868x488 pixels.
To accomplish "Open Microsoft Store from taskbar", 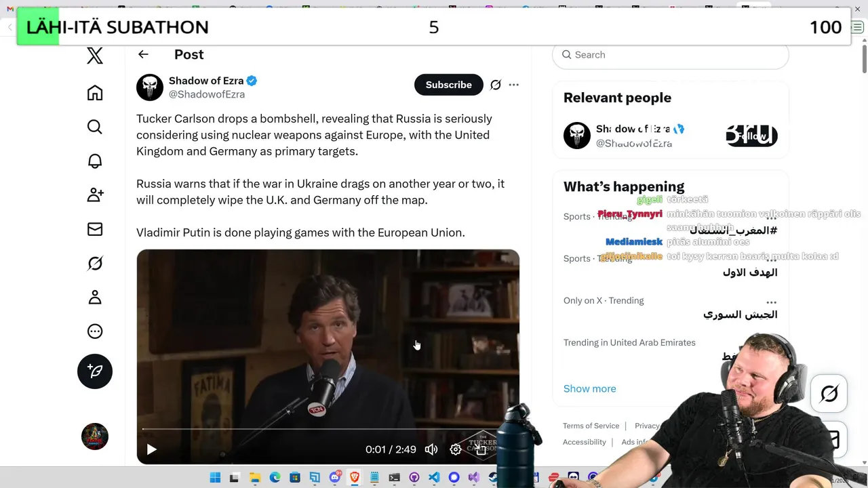I will 295,478.
